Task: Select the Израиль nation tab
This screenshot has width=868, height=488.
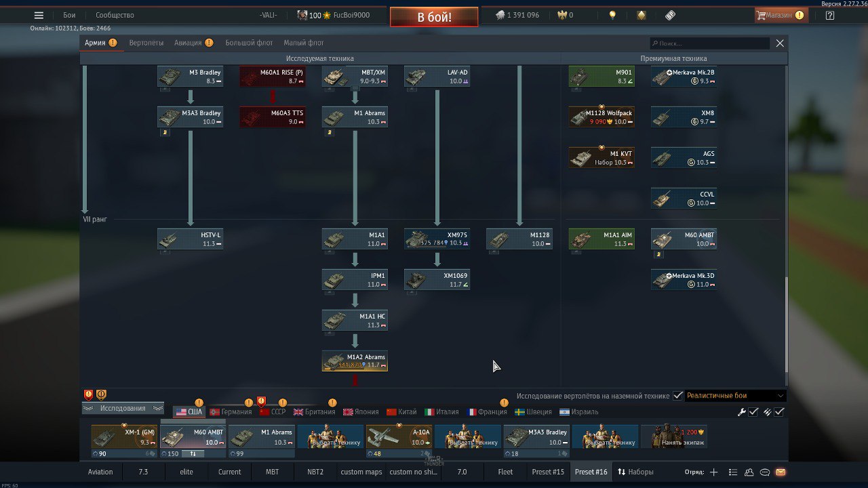Action: 579,411
